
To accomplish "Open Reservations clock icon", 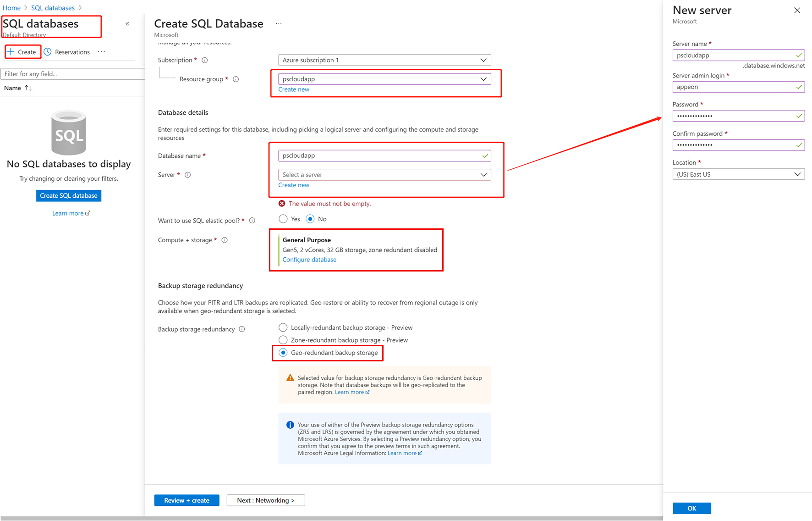I will point(48,52).
